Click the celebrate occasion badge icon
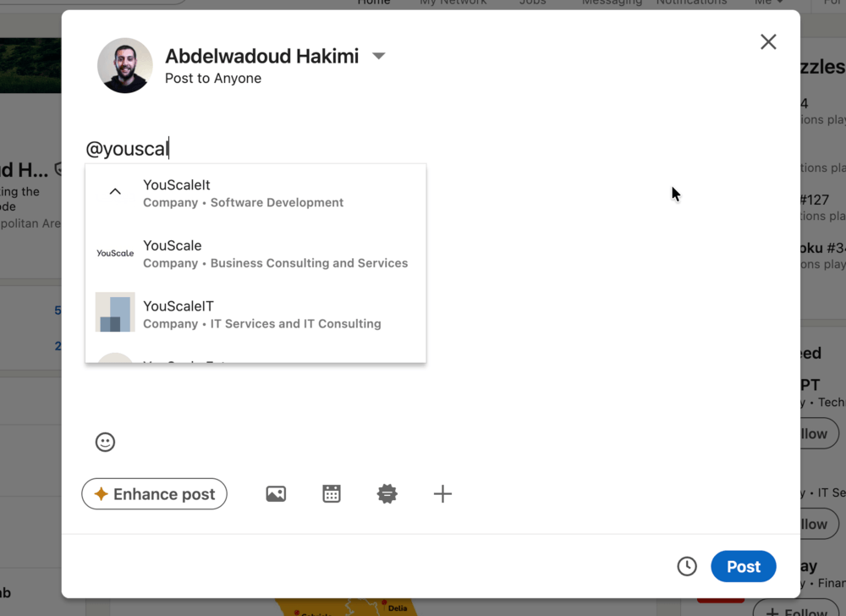Image resolution: width=846 pixels, height=616 pixels. (x=387, y=494)
